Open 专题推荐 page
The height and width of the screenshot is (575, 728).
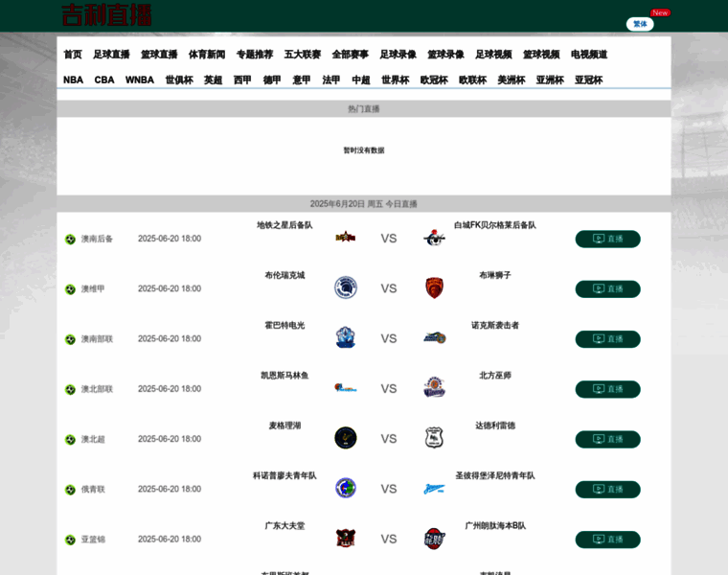click(x=255, y=55)
